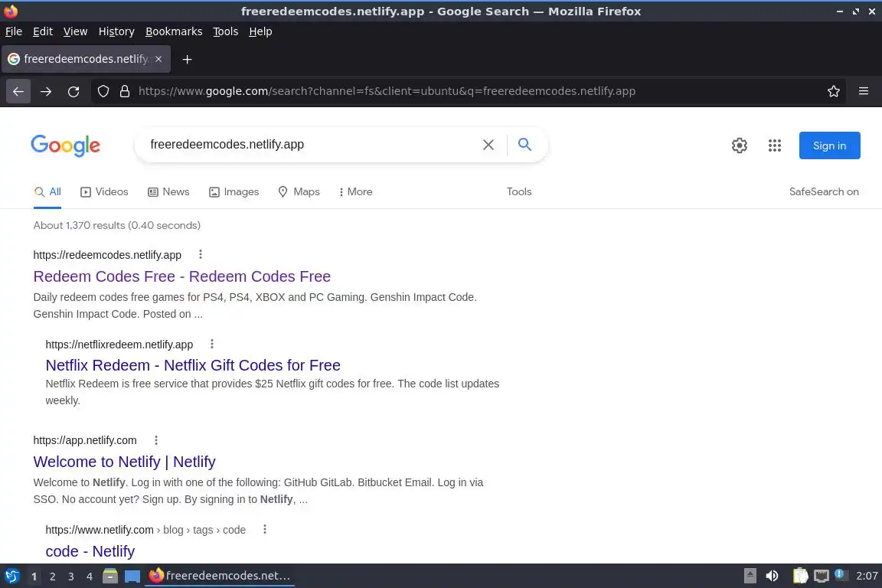Show desktop using blue taskbar icon
The height and width of the screenshot is (588, 882).
pyautogui.click(x=132, y=577)
